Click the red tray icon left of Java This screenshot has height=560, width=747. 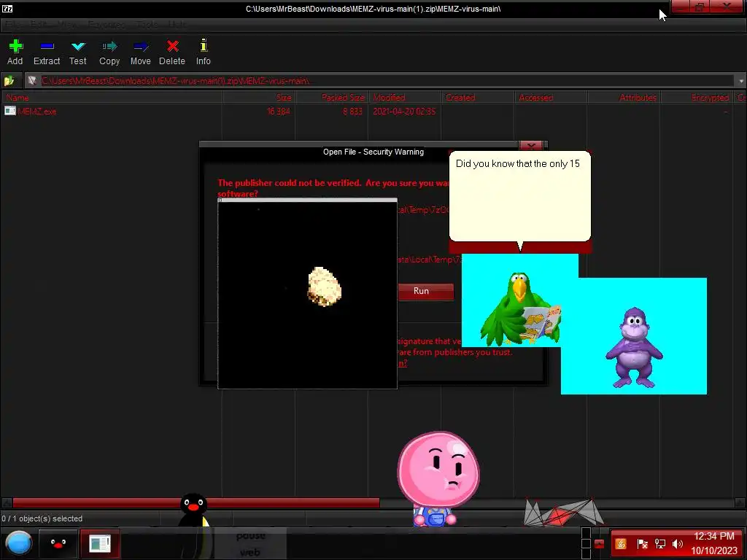pos(600,544)
